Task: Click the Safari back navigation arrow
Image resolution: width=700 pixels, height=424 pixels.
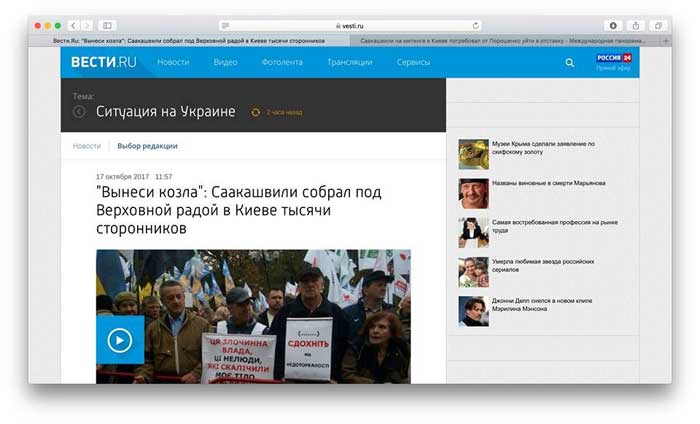Action: point(75,25)
